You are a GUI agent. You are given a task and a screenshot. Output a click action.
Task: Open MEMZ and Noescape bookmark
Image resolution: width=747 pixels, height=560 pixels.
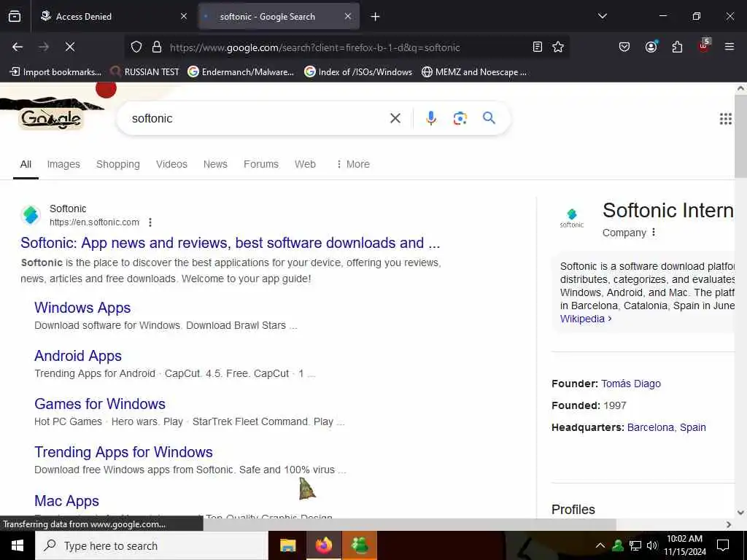pyautogui.click(x=474, y=72)
